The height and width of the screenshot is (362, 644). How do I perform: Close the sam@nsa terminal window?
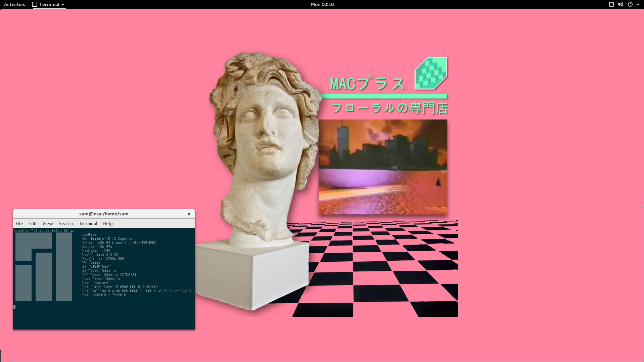[189, 214]
